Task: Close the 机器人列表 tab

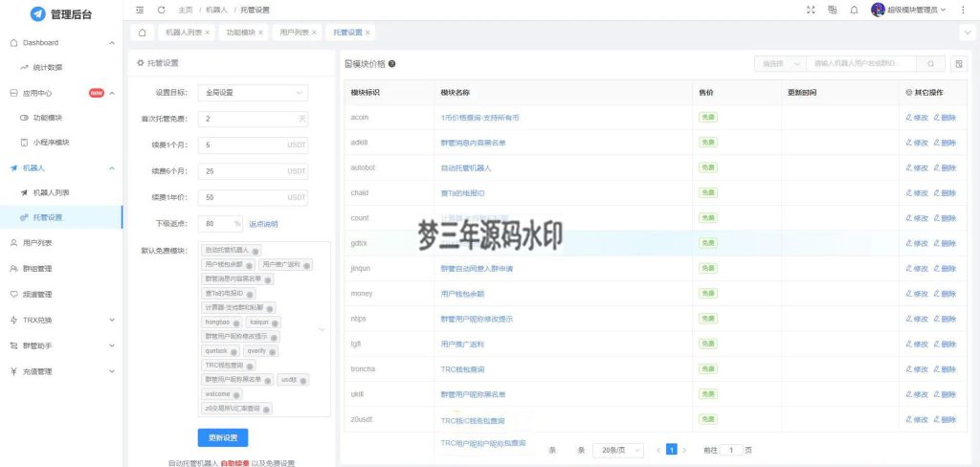Action: (x=207, y=33)
